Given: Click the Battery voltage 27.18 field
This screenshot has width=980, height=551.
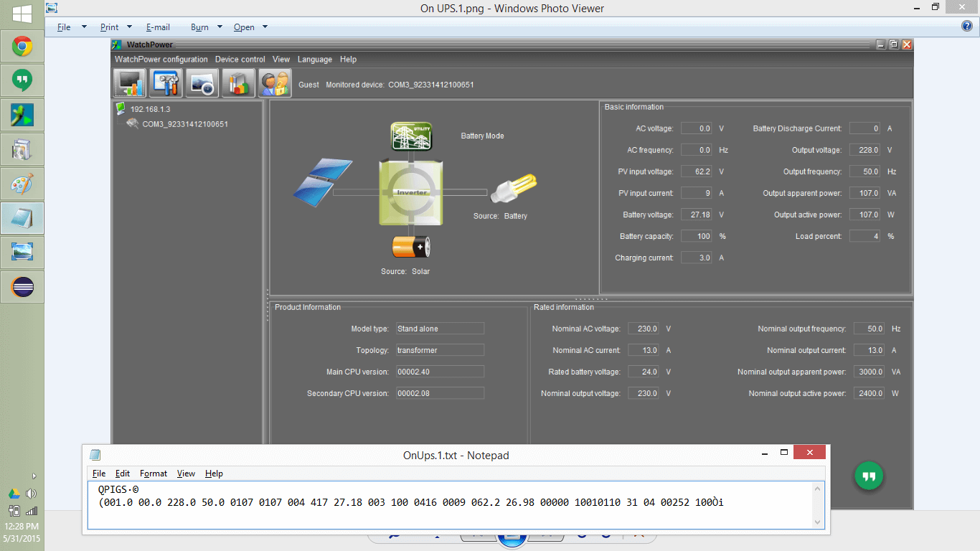Looking at the screenshot, I should 696,215.
